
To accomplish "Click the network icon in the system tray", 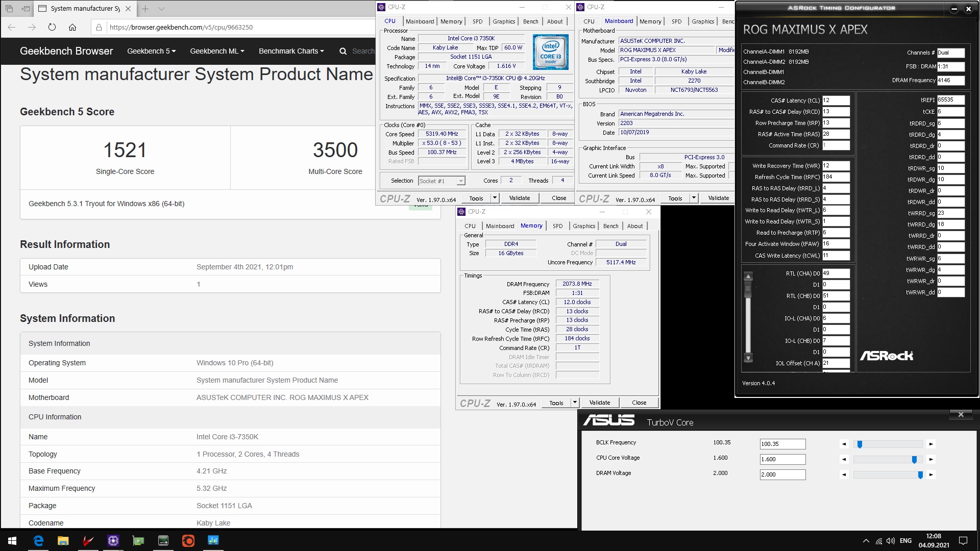I will pos(878,541).
